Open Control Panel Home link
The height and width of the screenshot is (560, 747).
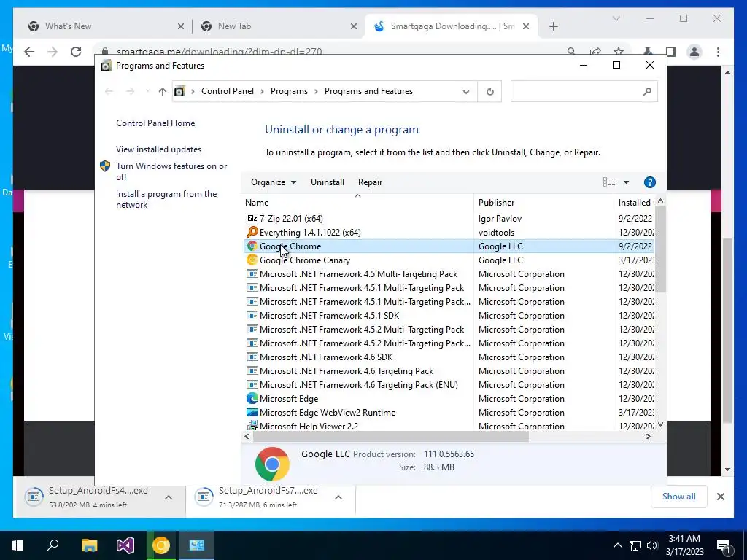[155, 122]
